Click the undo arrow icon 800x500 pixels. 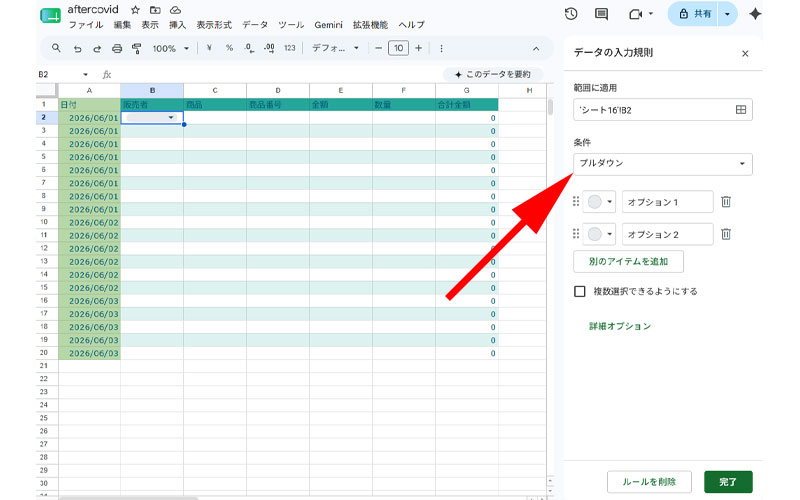77,48
